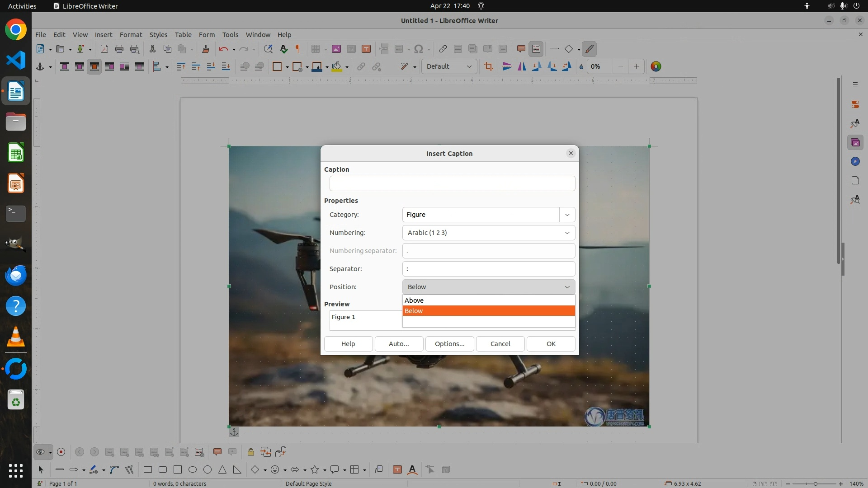Image resolution: width=868 pixels, height=488 pixels.
Task: Open the Format menu
Action: tap(131, 34)
